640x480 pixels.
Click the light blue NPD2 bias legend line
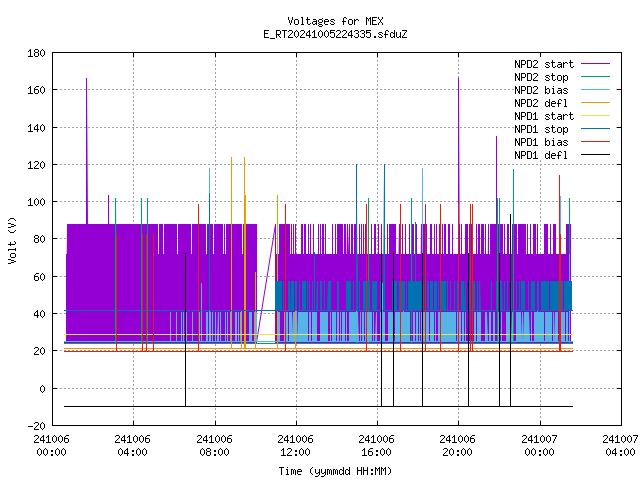pyautogui.click(x=595, y=89)
